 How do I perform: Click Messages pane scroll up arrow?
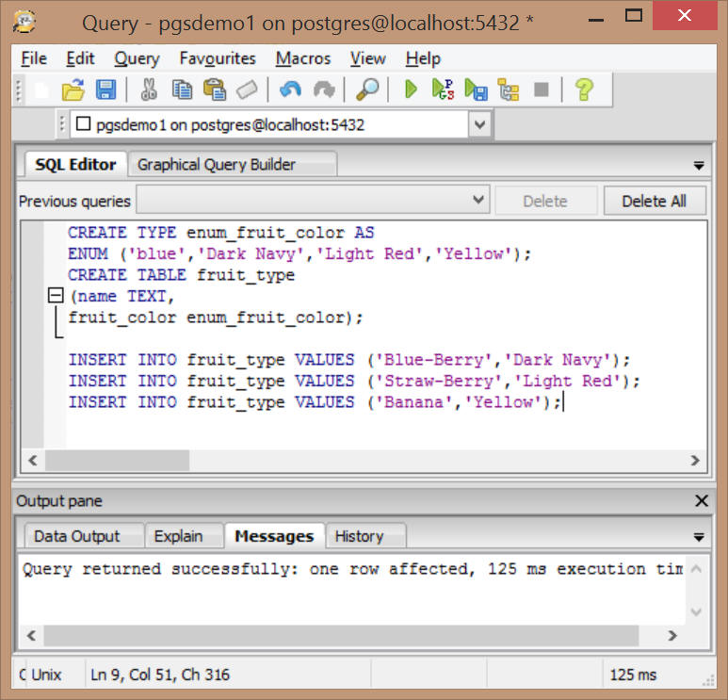click(696, 568)
